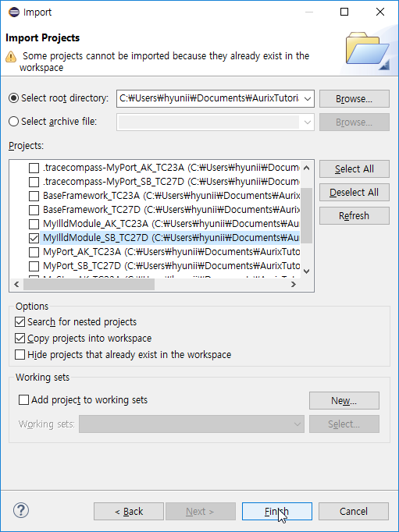
Task: Select the MyPort_AK_TC23A project row text
Action: click(x=171, y=252)
